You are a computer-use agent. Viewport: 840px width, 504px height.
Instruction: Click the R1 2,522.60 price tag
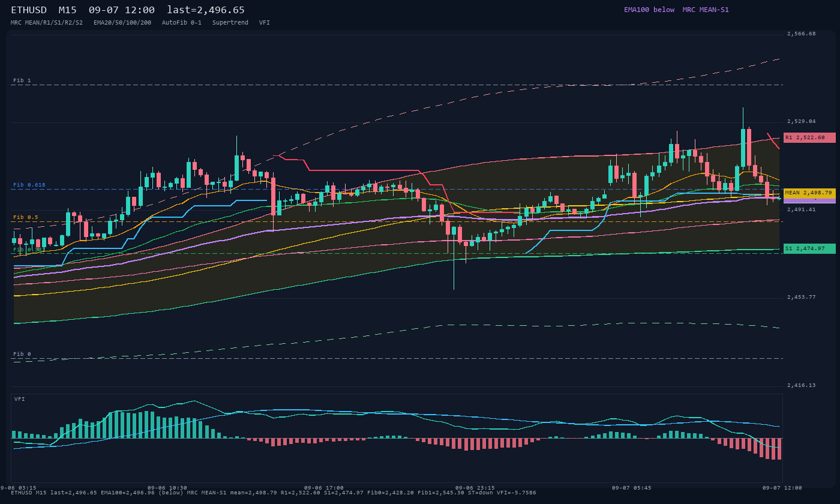pos(809,137)
